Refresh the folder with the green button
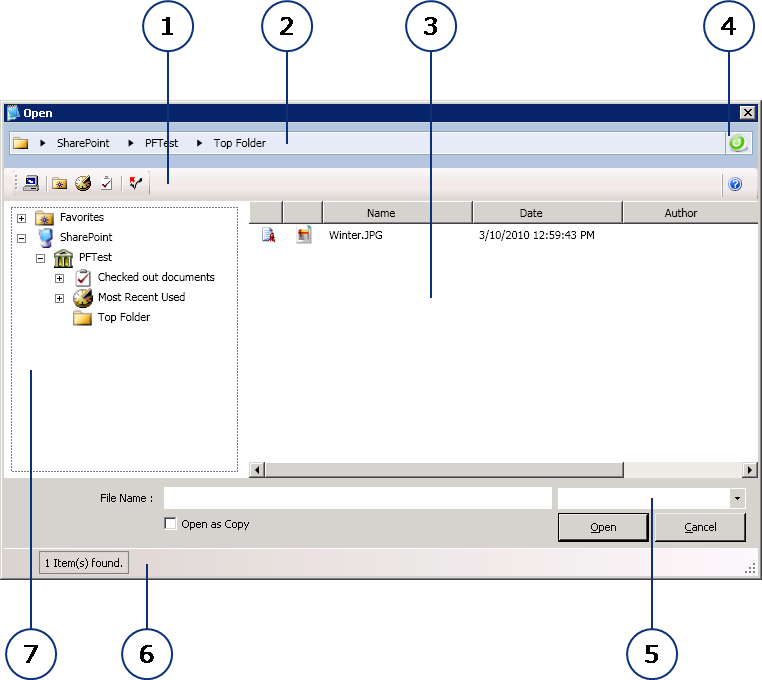 click(738, 143)
